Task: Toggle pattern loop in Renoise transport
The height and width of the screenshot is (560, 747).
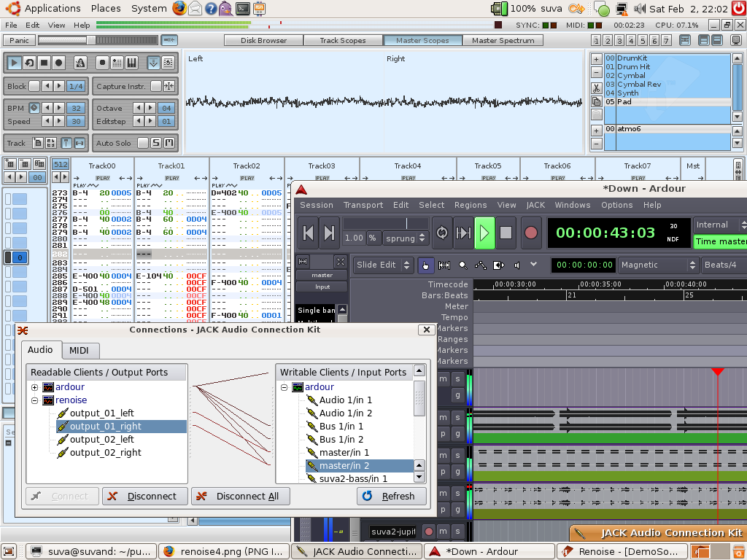Action: [29, 63]
